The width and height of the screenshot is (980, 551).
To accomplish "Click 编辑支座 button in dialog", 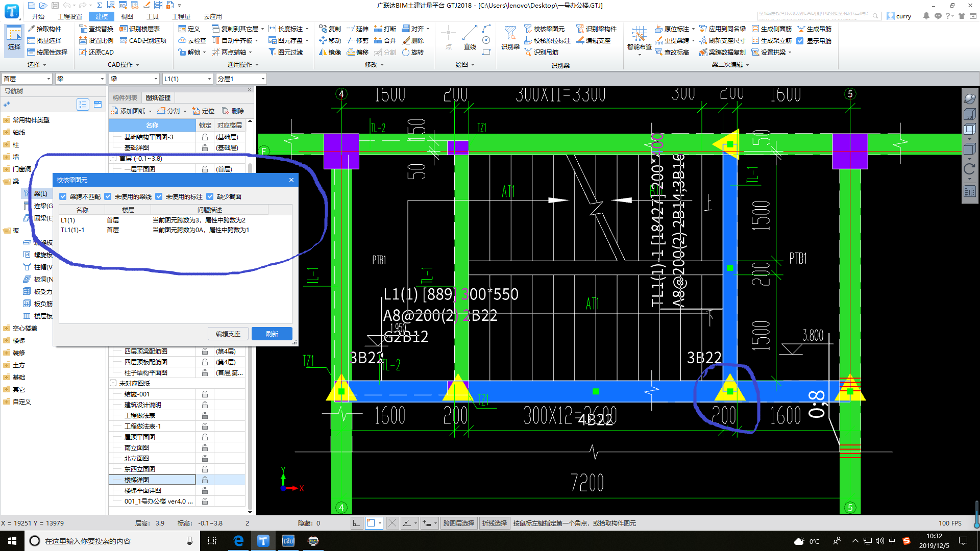I will point(228,334).
